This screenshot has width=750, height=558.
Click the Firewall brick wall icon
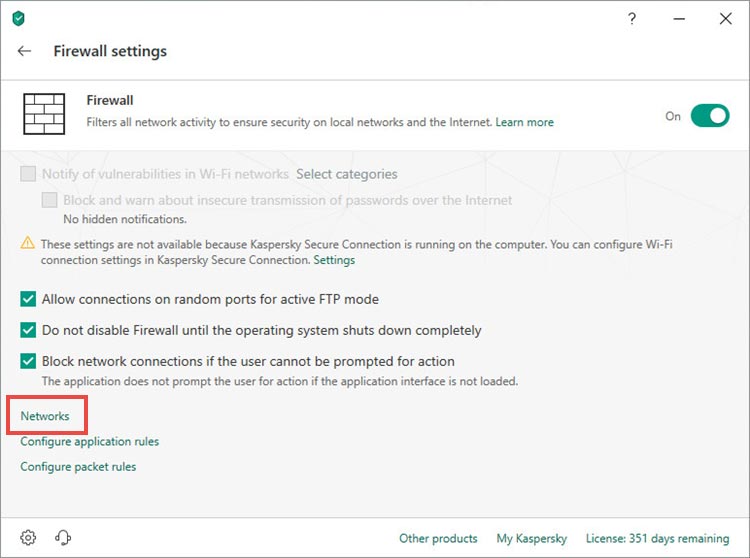point(44,114)
